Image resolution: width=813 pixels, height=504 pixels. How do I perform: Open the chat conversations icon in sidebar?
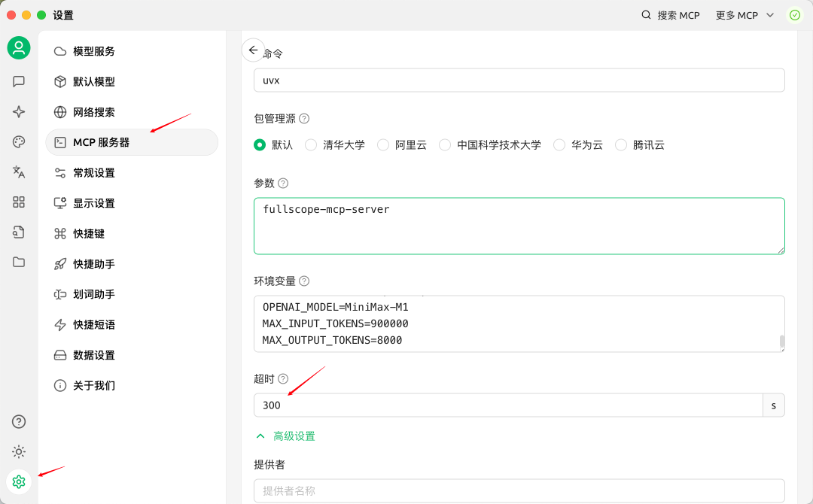point(19,81)
